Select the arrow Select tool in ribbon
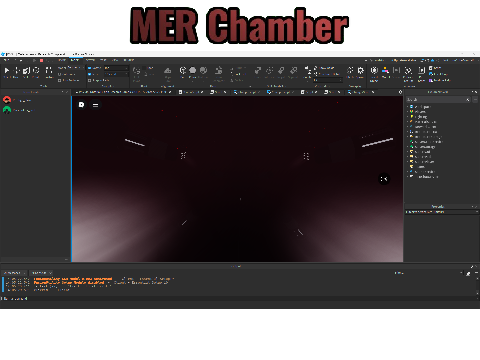This screenshot has height=360, width=480. [6, 70]
